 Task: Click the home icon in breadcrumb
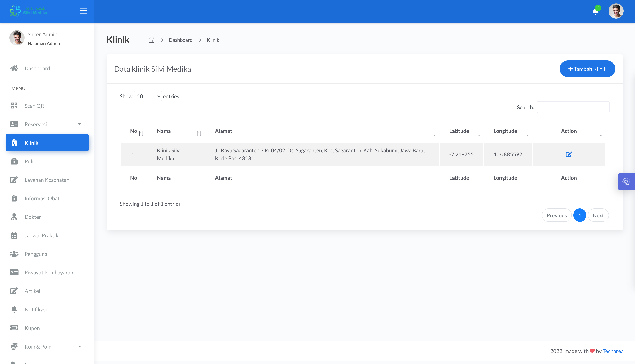152,40
